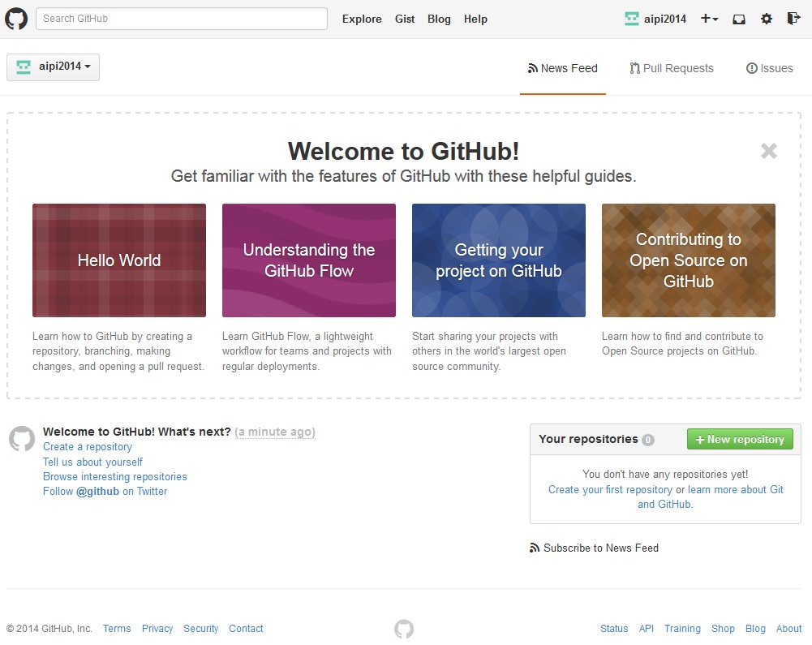Open the Help menu item
Image resolution: width=812 pixels, height=645 pixels.
point(475,19)
